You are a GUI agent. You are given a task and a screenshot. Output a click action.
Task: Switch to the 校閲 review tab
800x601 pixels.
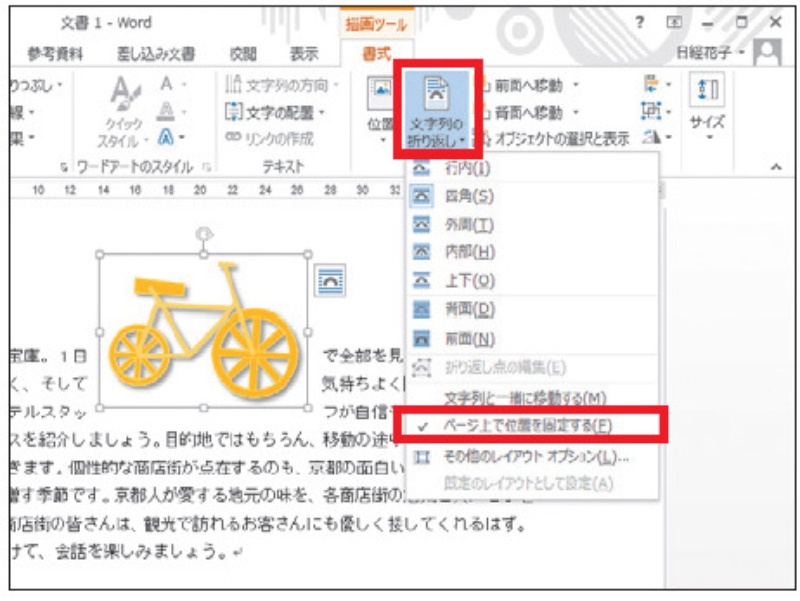click(x=243, y=54)
